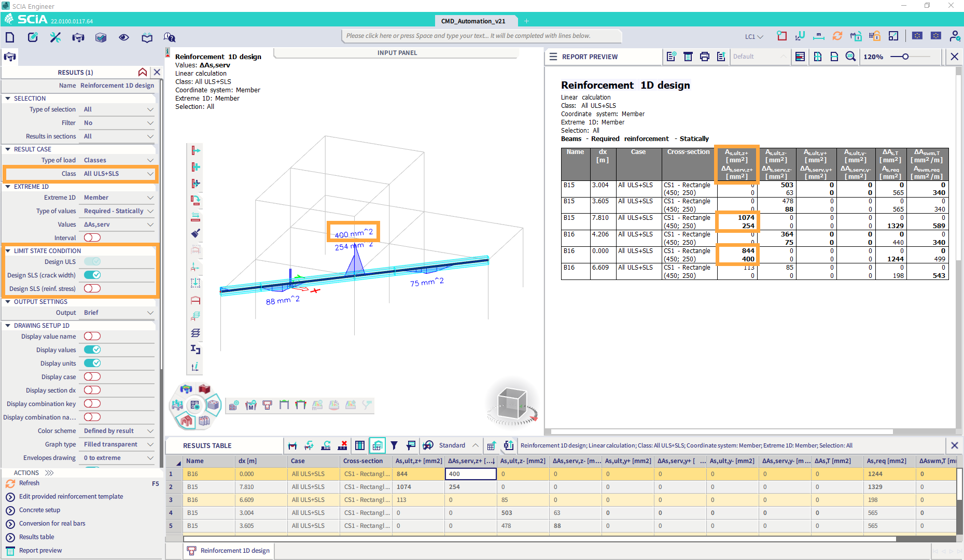Screen dimensions: 964x560
Task: Add a new project tab with plus
Action: tap(526, 21)
